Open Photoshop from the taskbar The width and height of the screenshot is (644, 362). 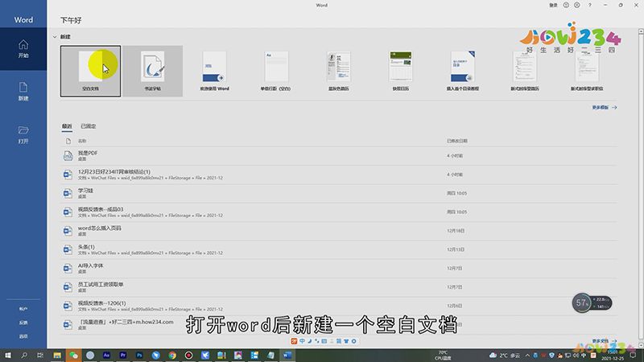(x=139, y=356)
